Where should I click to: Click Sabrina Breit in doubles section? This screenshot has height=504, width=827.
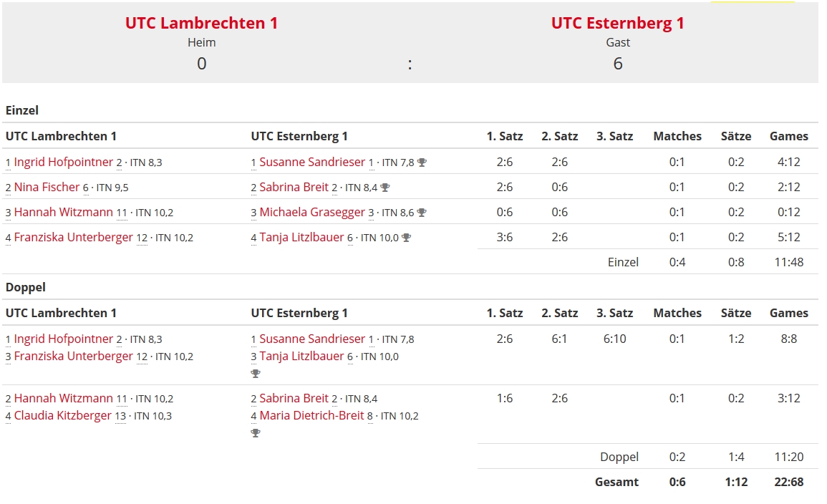point(294,398)
